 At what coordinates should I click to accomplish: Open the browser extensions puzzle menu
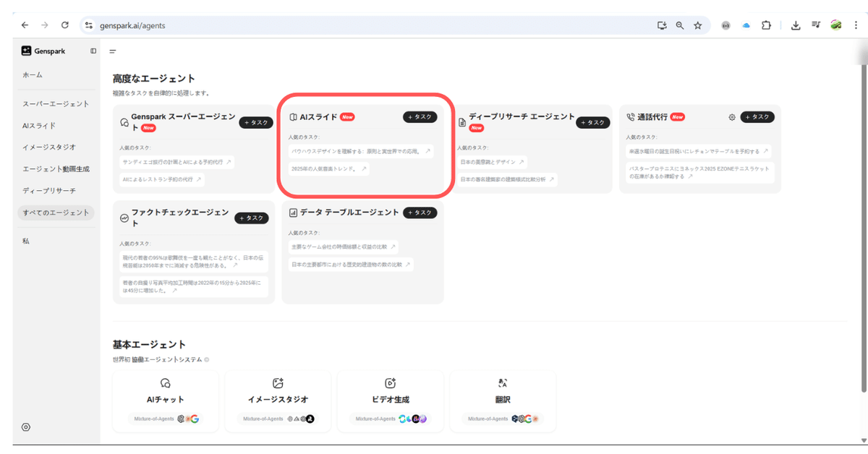(766, 25)
